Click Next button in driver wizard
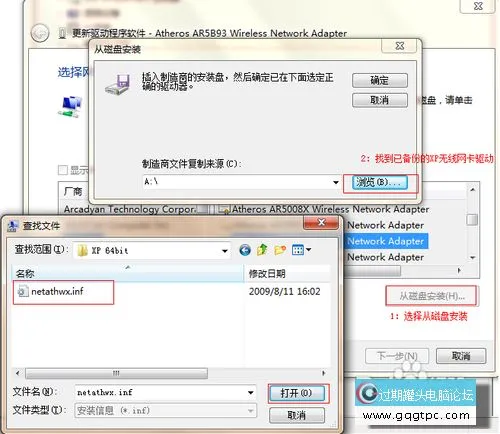 coord(397,356)
